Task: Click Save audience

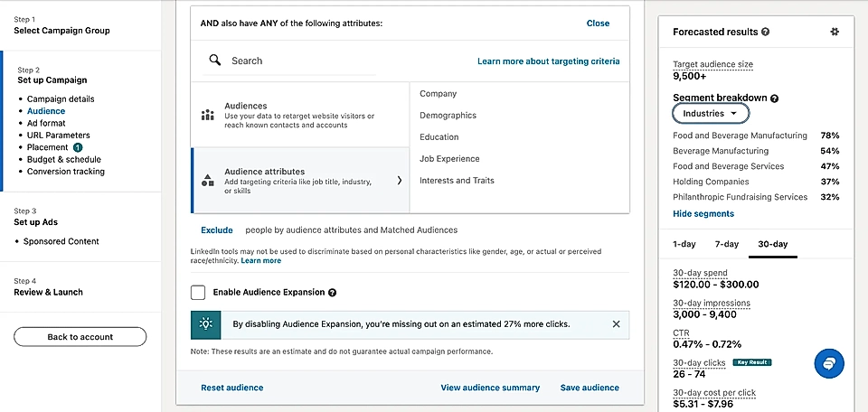Action: pyautogui.click(x=590, y=388)
